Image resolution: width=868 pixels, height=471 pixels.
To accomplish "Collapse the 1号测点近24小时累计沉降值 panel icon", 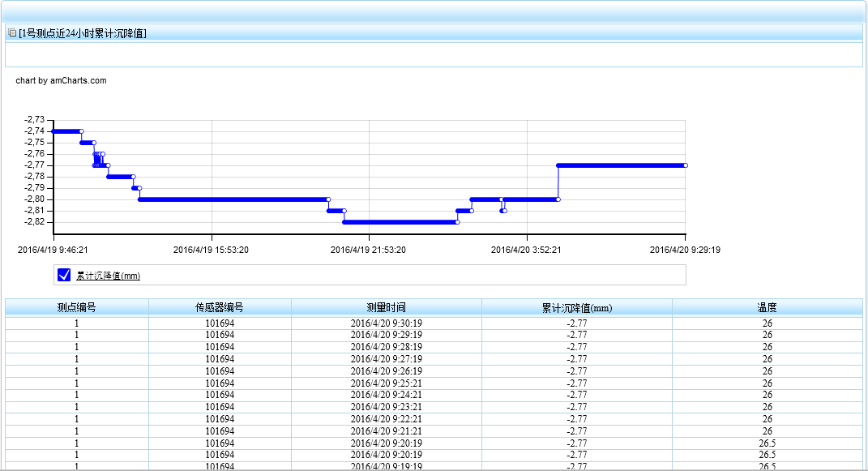I will [x=12, y=33].
